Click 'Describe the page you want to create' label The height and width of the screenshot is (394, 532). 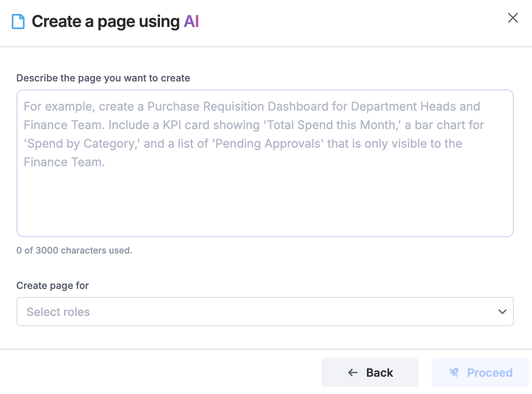103,78
